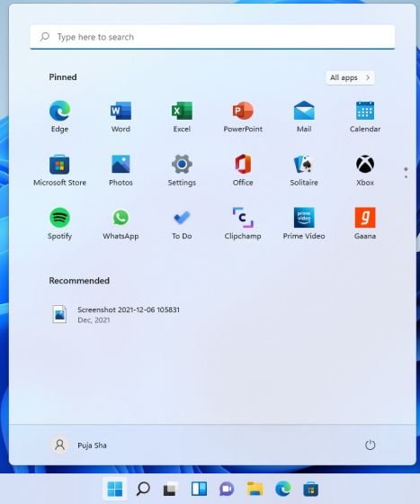The height and width of the screenshot is (504, 420).
Task: Open the Solitaire game
Action: [304, 170]
